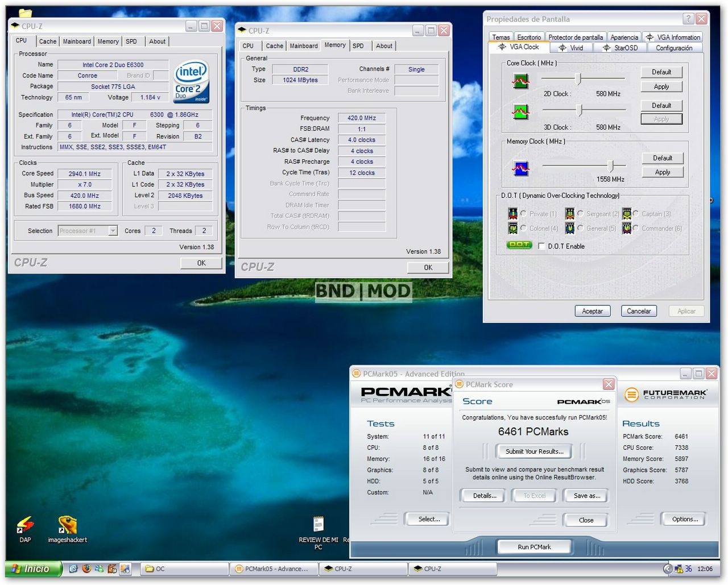Open the Vivid tab
This screenshot has width=728, height=585.
tap(571, 48)
